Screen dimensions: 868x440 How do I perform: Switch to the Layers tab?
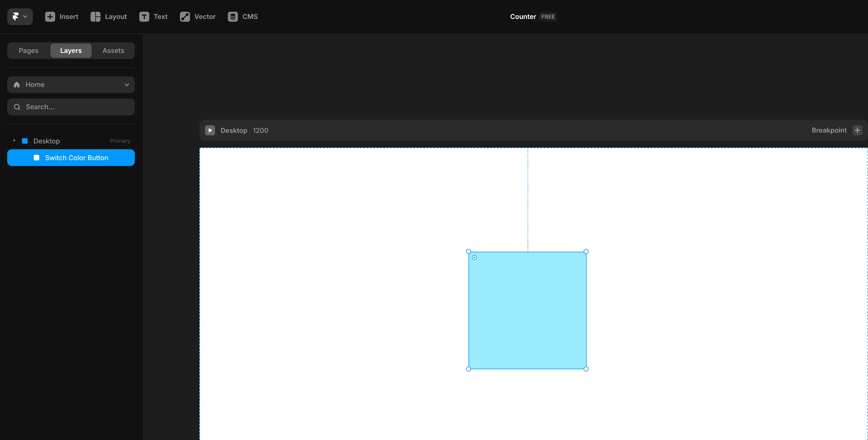point(71,50)
